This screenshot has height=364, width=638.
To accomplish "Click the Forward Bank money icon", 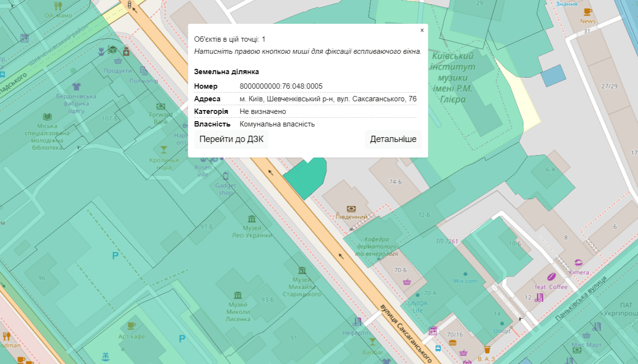I will 161,106.
